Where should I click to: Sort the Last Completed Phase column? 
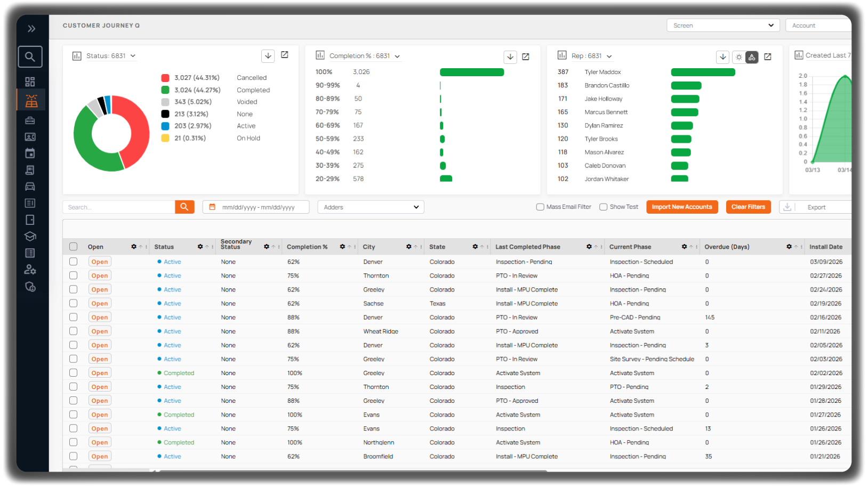click(596, 247)
